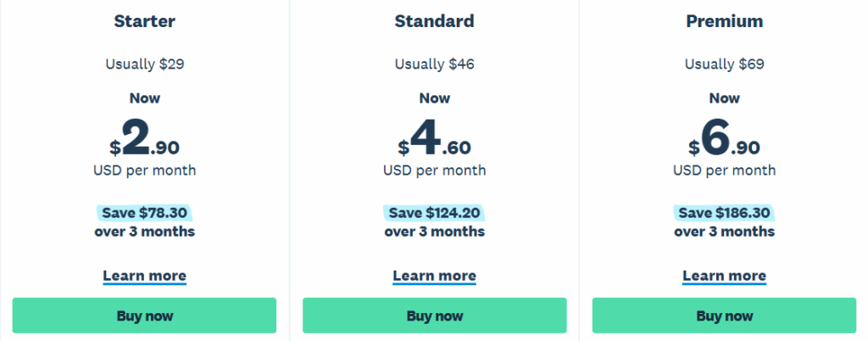The image size is (868, 341).
Task: Click the Usually $69 text
Action: [725, 64]
